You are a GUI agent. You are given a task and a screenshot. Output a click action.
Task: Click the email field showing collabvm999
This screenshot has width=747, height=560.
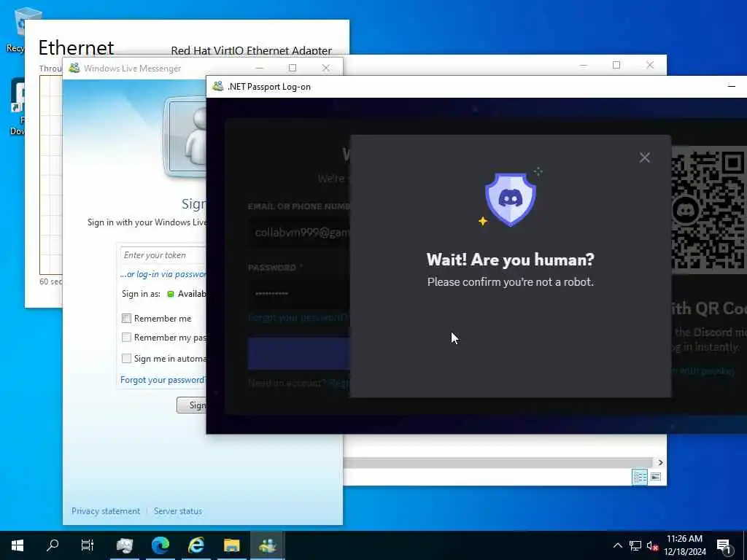click(x=298, y=233)
